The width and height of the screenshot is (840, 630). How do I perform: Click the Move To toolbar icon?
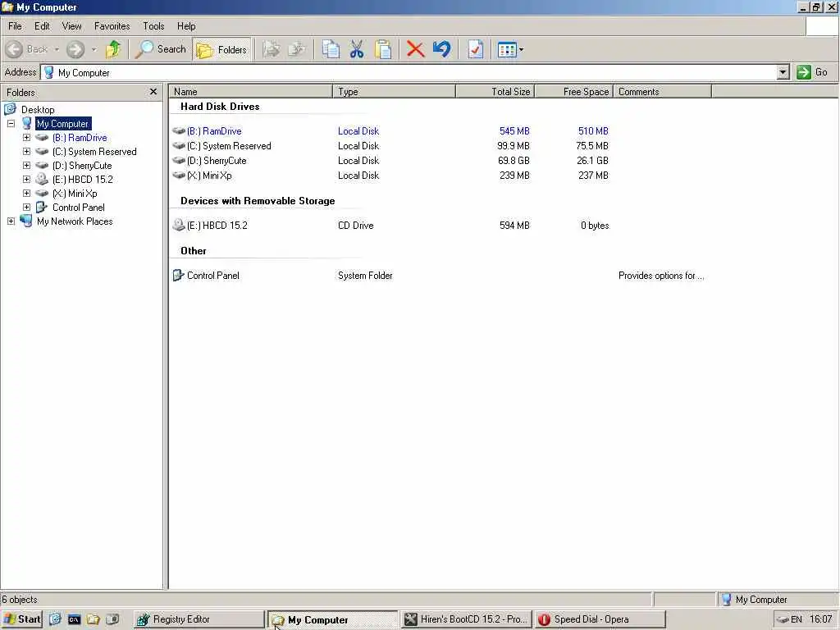pos(271,50)
